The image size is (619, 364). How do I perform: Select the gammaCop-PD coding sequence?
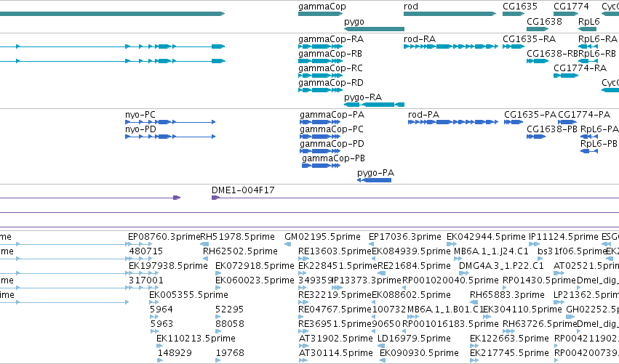[332, 144]
